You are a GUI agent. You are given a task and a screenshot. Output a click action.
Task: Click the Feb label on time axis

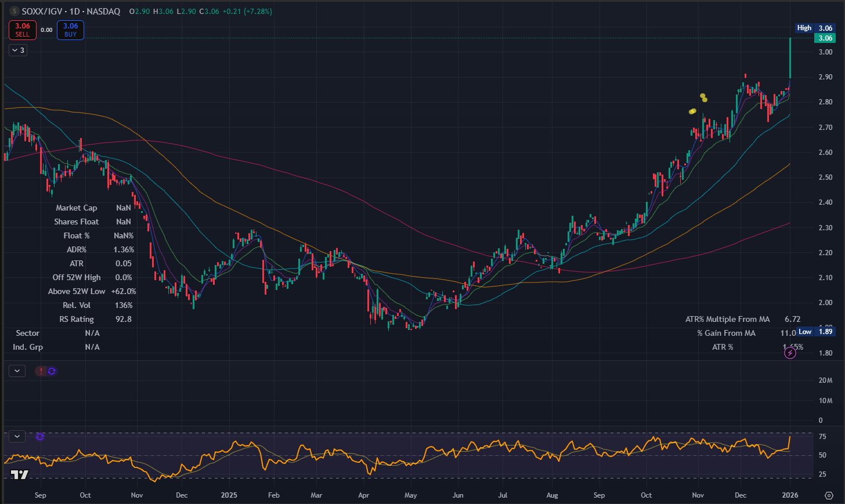pos(273,495)
